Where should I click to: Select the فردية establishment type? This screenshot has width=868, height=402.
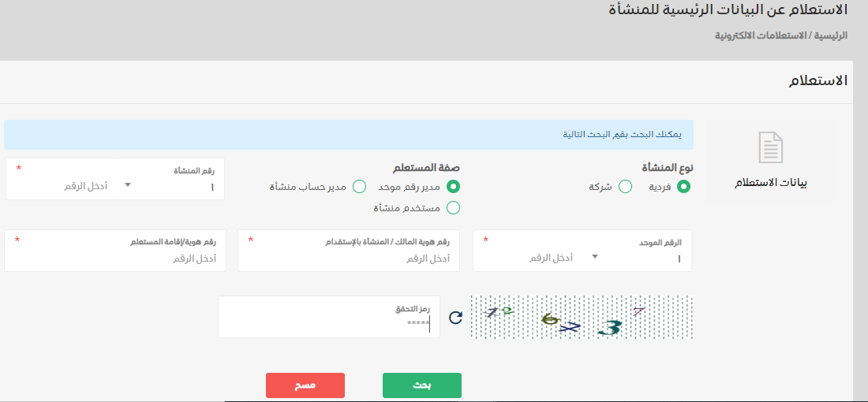click(x=683, y=187)
